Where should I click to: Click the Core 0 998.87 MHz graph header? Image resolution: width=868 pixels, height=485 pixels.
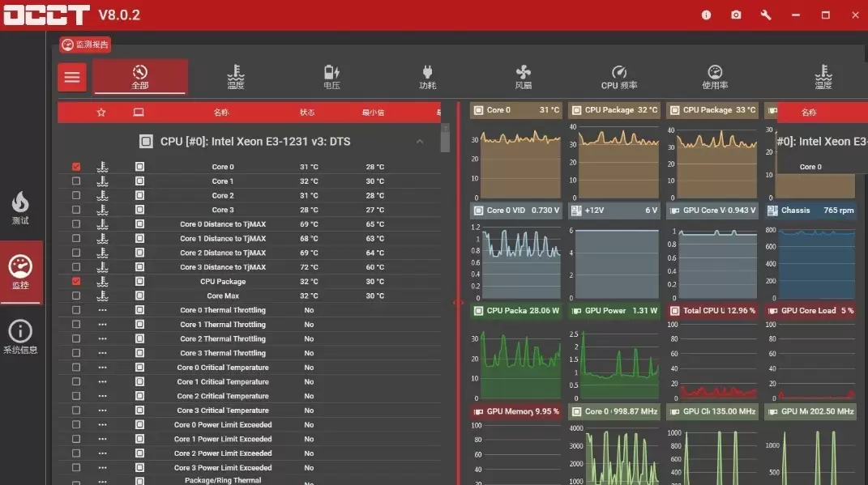point(614,411)
